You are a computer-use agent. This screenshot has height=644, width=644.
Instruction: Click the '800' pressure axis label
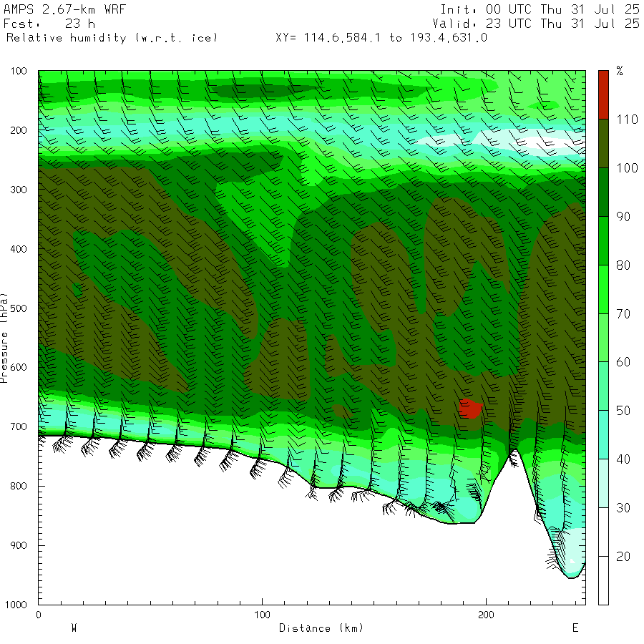19,487
